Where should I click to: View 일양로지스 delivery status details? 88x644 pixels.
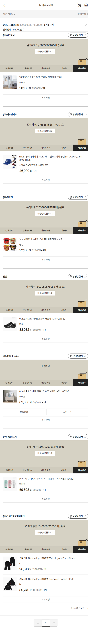coord(45,52)
